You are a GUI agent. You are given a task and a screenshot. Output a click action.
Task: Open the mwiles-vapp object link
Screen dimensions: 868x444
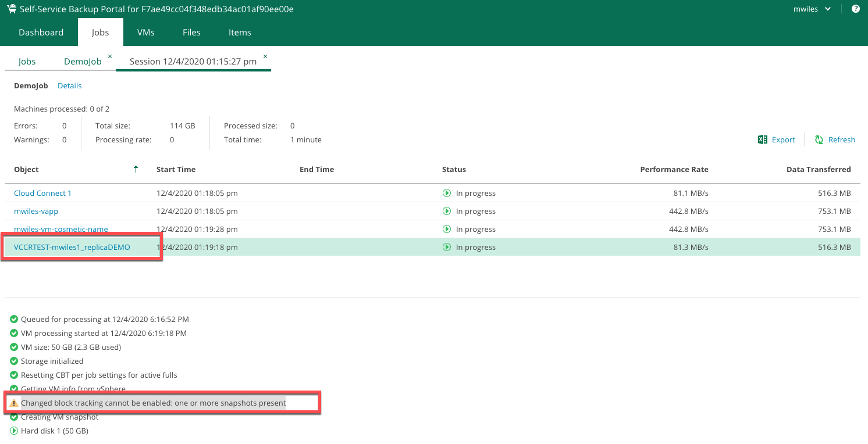pos(36,211)
